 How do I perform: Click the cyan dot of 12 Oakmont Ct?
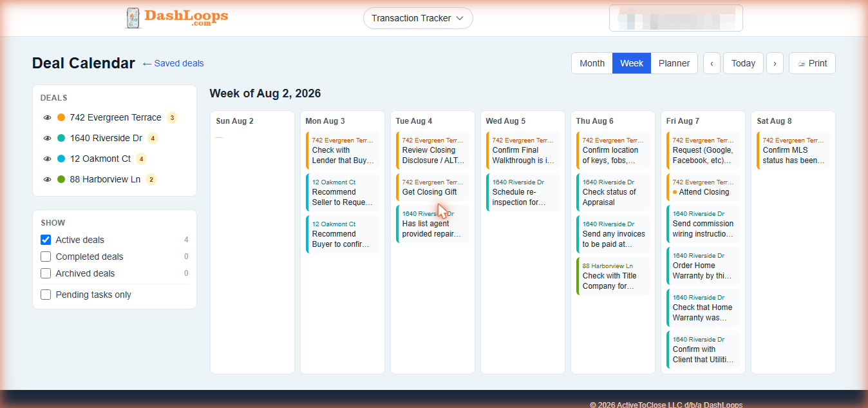pyautogui.click(x=61, y=159)
